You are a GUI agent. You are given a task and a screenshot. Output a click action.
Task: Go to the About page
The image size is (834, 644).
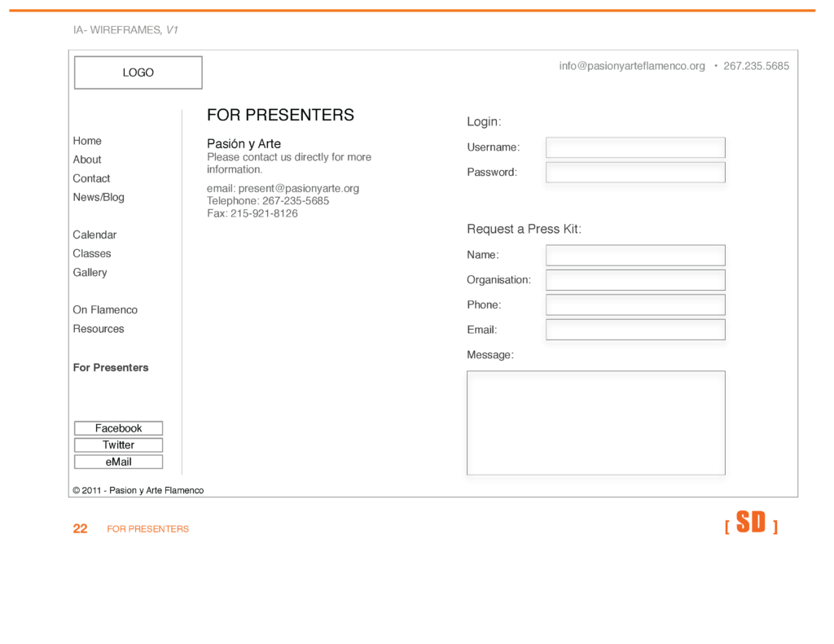(x=87, y=160)
